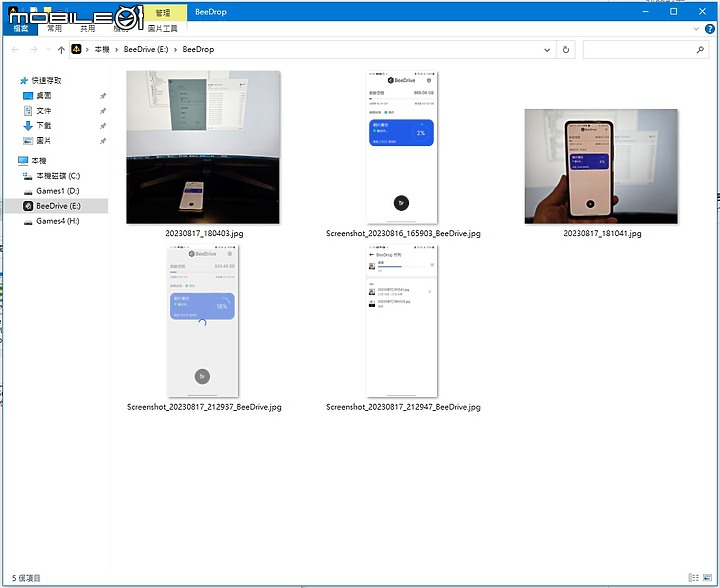Viewport: 720px width, 588px height.
Task: Click BeeDrop in the address breadcrumb
Action: point(198,50)
